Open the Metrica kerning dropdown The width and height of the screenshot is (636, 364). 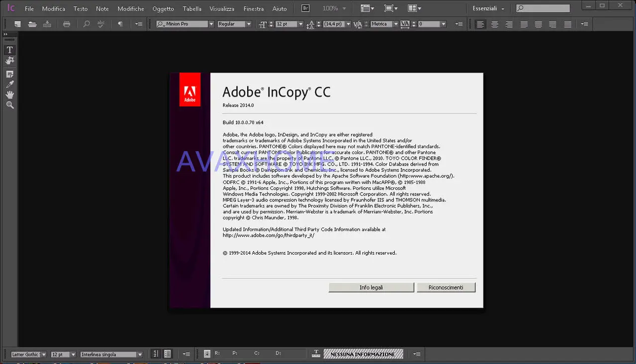click(x=396, y=24)
